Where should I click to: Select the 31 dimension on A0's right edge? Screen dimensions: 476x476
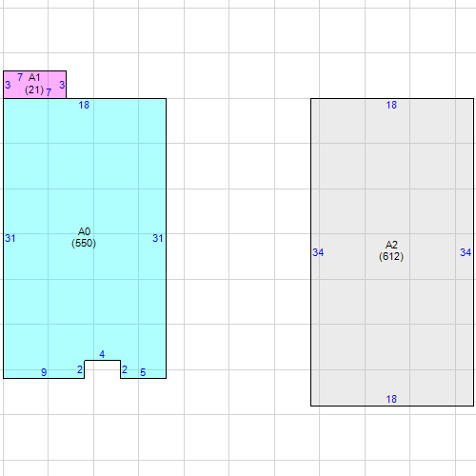(x=158, y=238)
